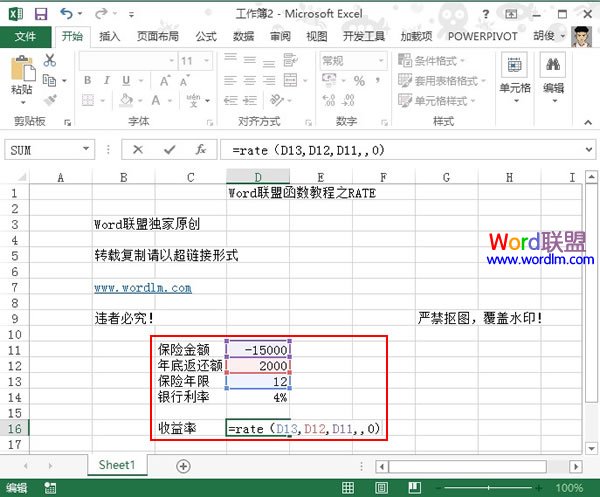The height and width of the screenshot is (497, 600).
Task: Click the Redo arrow icon
Action: click(x=101, y=14)
